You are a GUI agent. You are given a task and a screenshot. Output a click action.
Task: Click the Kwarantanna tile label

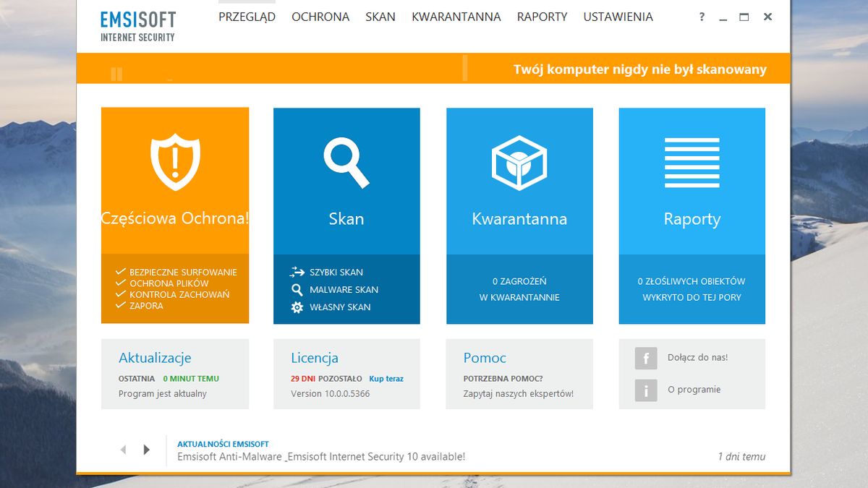coord(519,219)
